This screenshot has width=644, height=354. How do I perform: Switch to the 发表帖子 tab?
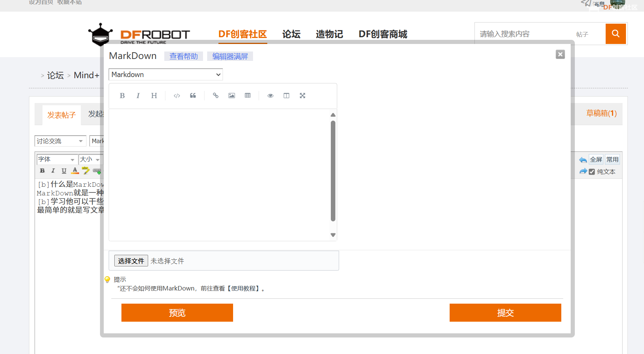[x=61, y=115]
